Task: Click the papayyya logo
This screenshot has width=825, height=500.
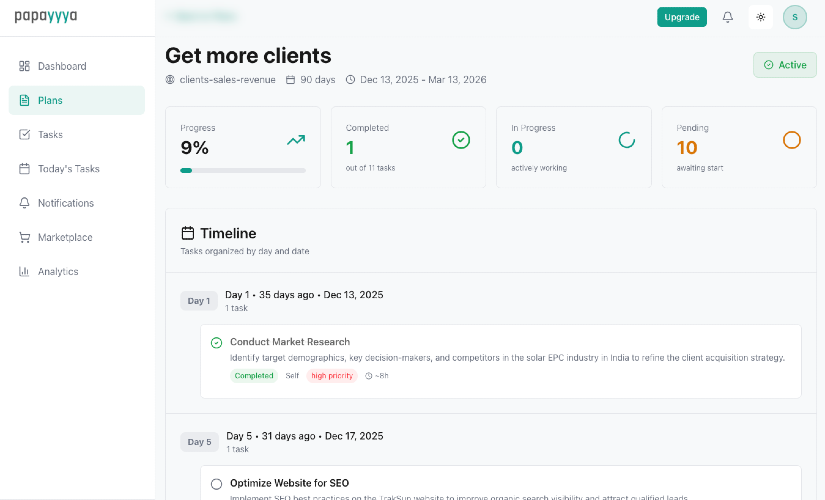Action: 46,16
